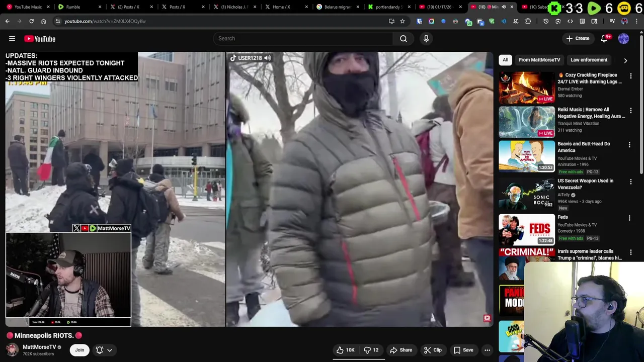Click the install app icon in address bar
Image resolution: width=644 pixels, height=362 pixels.
[391, 21]
